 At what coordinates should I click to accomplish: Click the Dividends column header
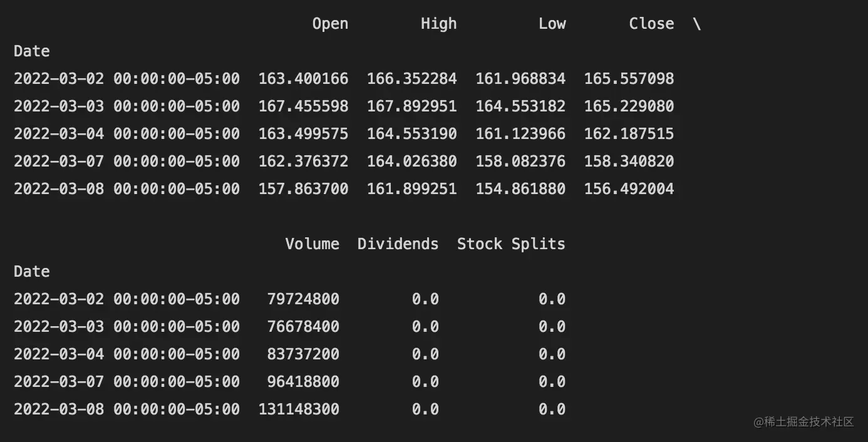point(398,244)
